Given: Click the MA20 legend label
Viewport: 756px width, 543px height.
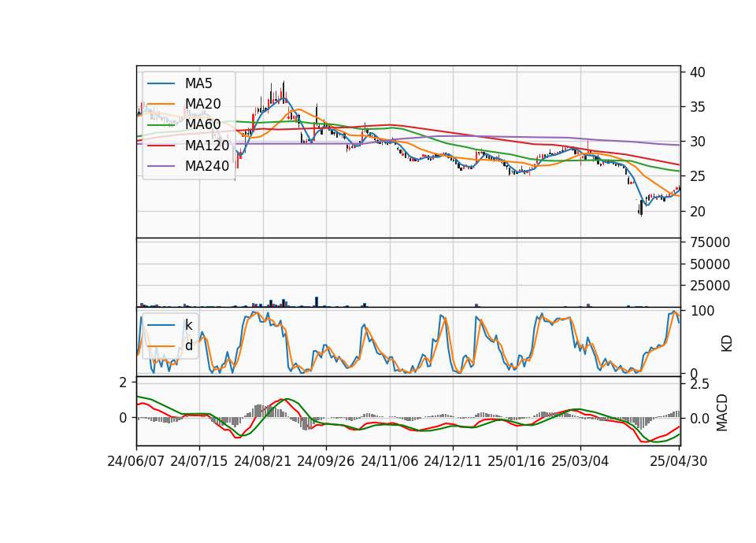Looking at the screenshot, I should pyautogui.click(x=202, y=104).
